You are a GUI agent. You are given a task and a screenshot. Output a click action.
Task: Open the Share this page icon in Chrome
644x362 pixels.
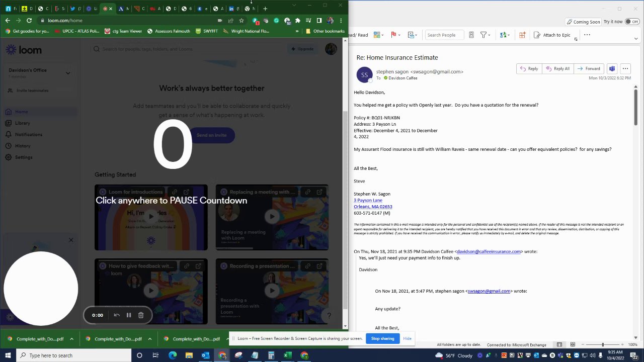[230, 21]
